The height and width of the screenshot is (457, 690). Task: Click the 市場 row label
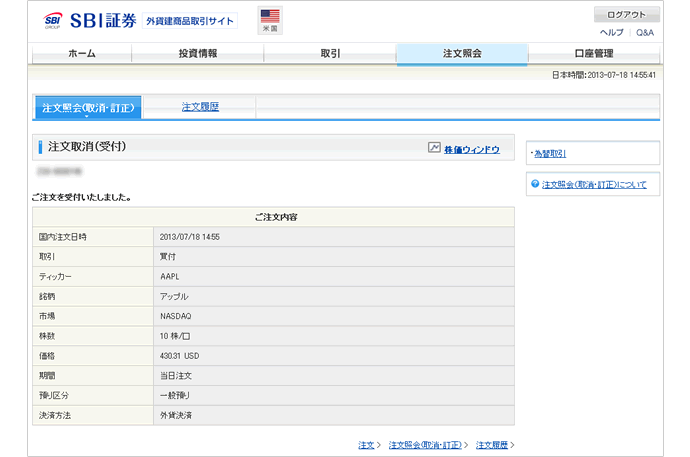pos(47,316)
